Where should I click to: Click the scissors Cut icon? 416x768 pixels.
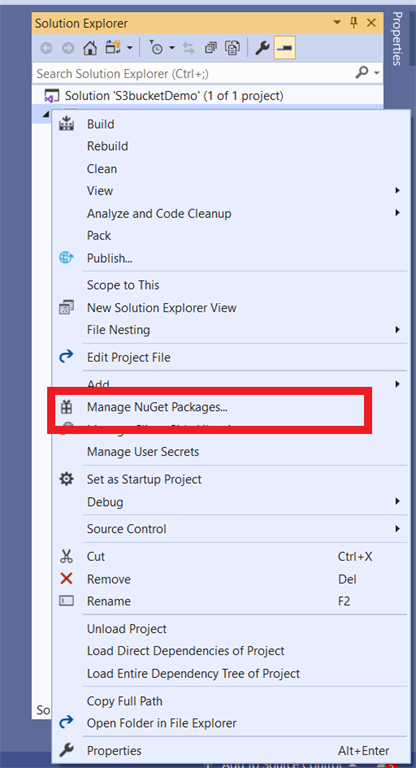point(66,556)
